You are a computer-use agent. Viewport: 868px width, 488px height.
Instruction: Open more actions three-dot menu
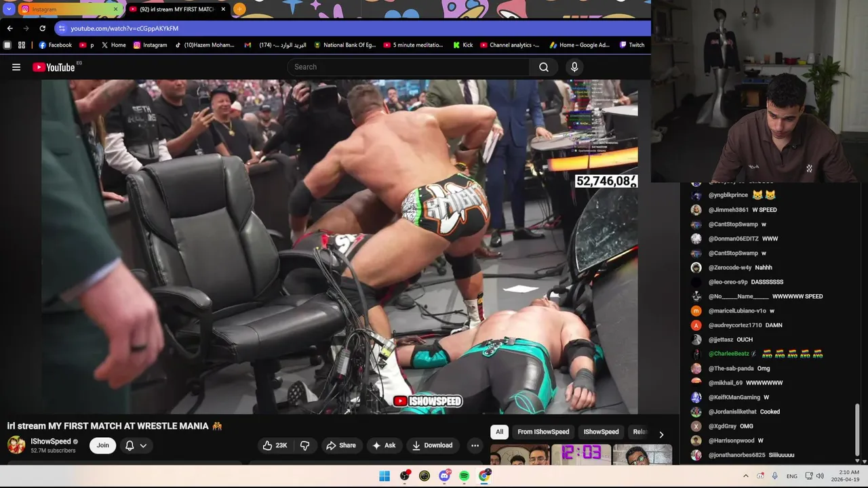pos(475,445)
